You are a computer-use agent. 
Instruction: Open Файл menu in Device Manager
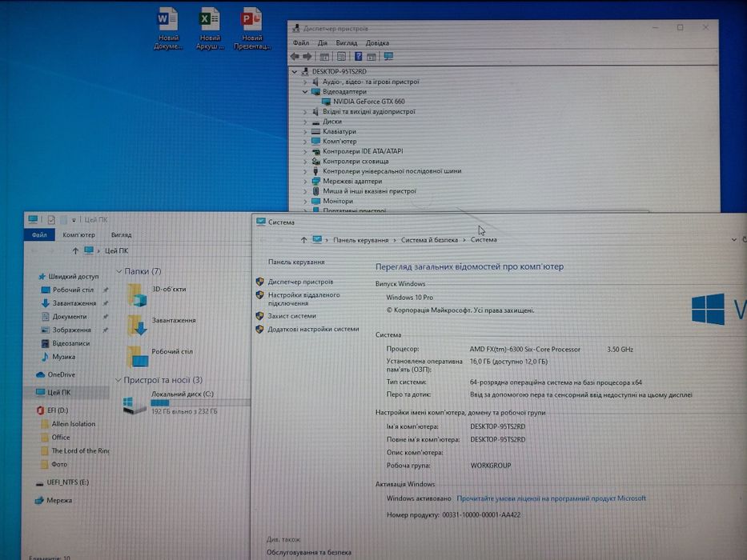click(x=300, y=43)
